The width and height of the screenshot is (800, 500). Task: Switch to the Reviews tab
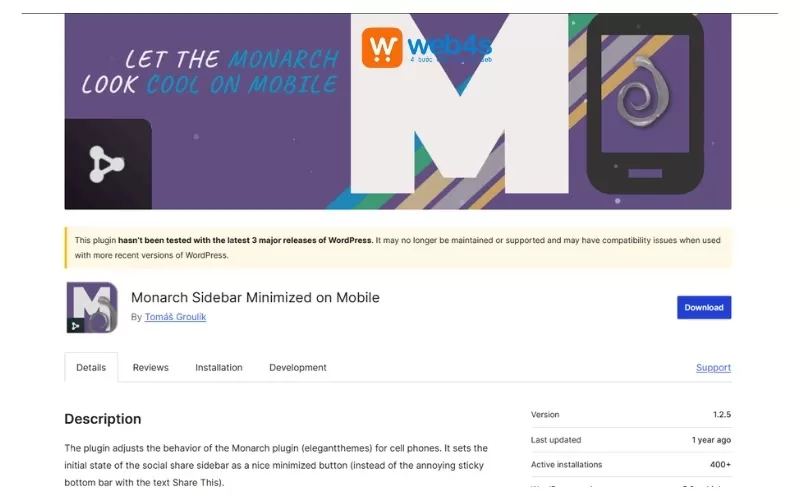151,367
